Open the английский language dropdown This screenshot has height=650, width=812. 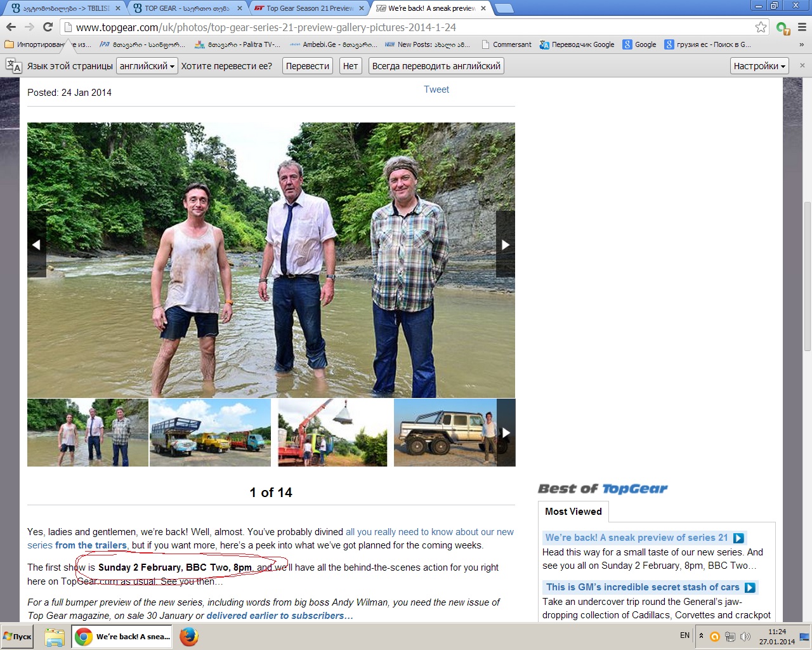pos(147,66)
